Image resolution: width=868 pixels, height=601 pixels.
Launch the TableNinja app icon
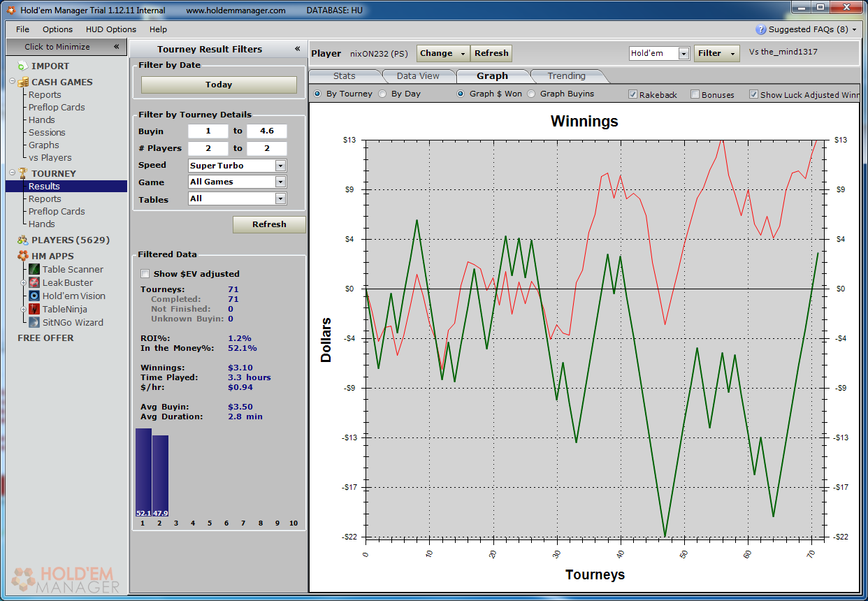(x=35, y=310)
